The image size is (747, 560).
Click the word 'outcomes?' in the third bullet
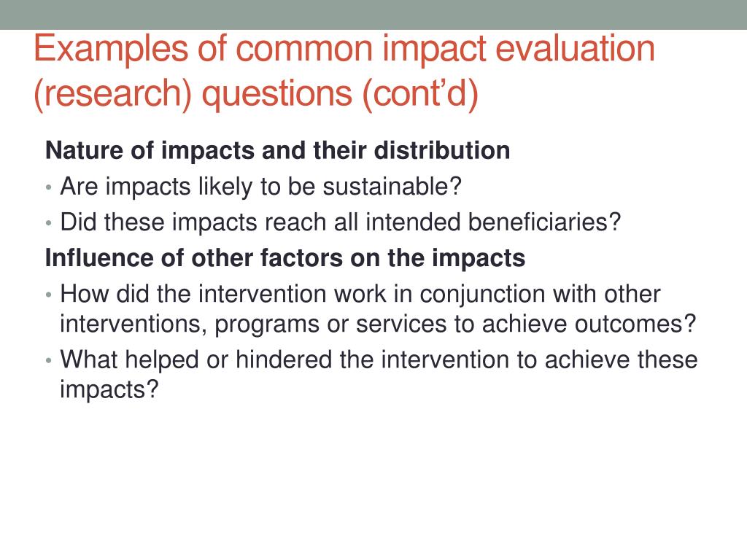635,324
